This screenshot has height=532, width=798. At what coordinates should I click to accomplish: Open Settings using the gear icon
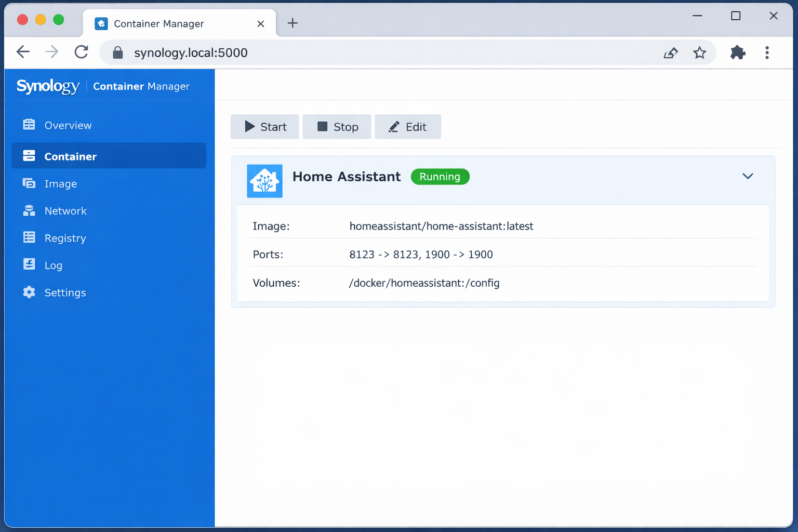(x=29, y=292)
